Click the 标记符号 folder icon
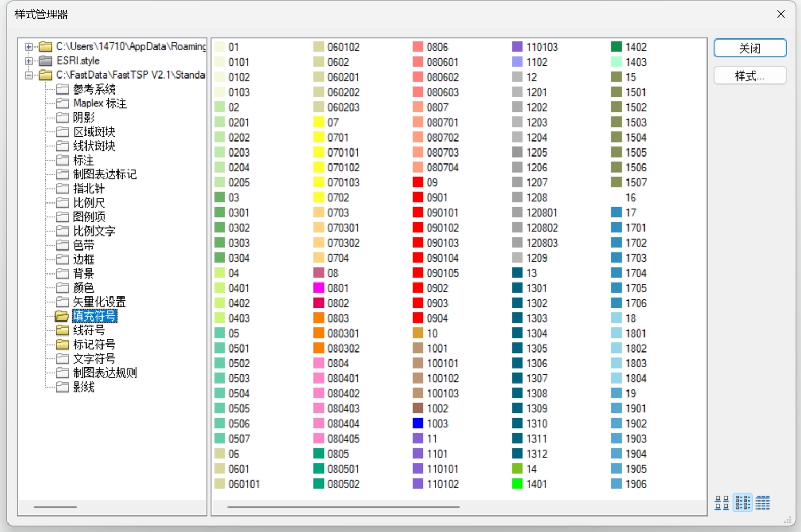 point(62,345)
